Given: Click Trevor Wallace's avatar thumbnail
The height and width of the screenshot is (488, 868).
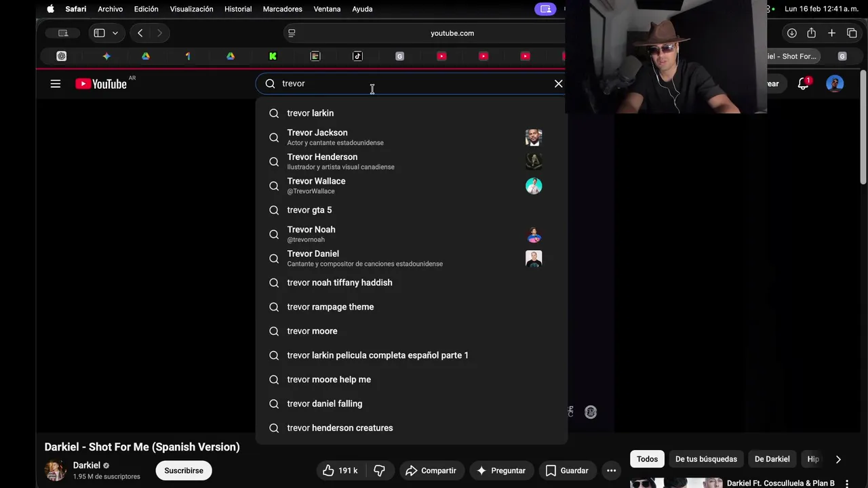Looking at the screenshot, I should (534, 186).
